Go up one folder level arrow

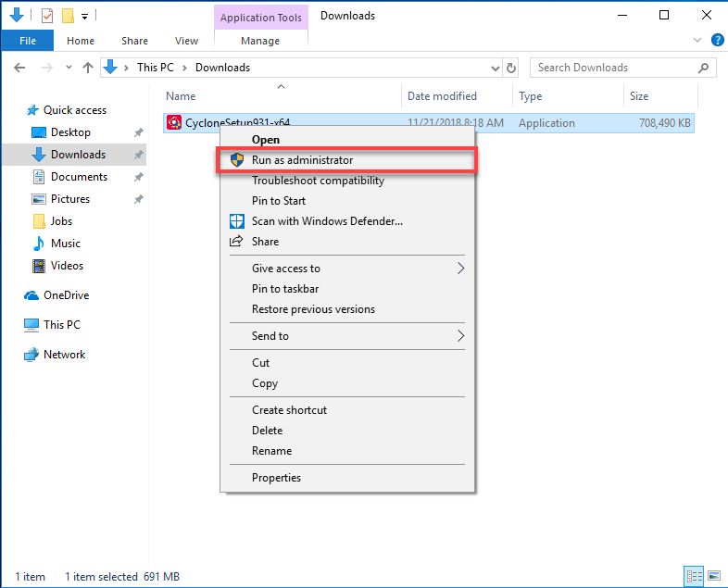(x=88, y=68)
